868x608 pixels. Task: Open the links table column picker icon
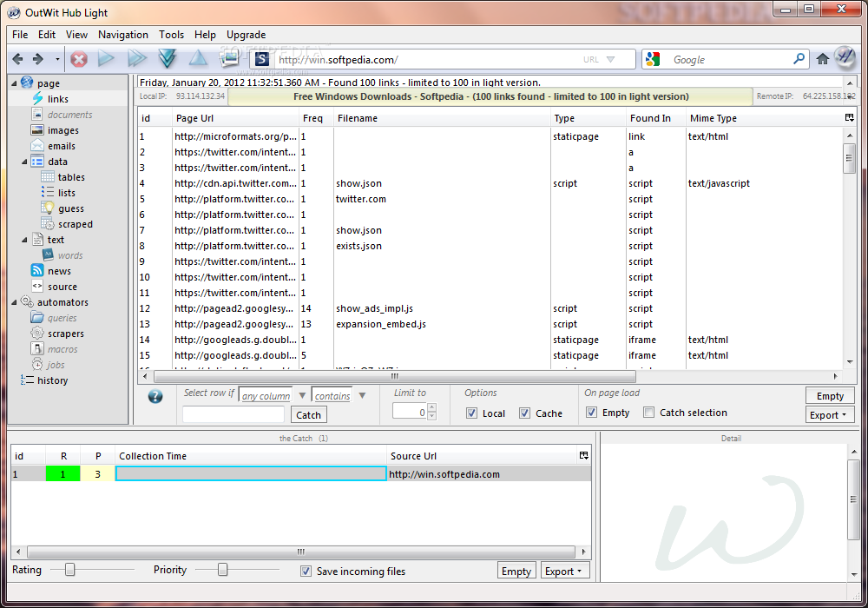tap(849, 117)
